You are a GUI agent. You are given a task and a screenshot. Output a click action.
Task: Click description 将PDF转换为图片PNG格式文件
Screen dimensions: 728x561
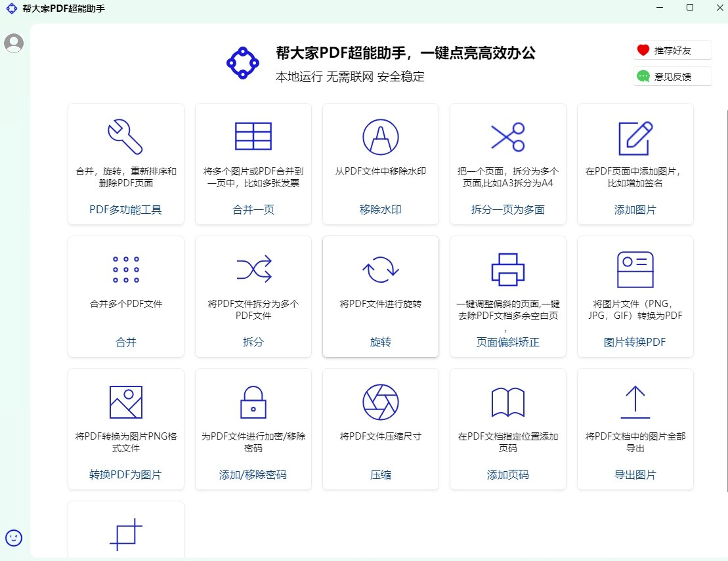tap(126, 442)
